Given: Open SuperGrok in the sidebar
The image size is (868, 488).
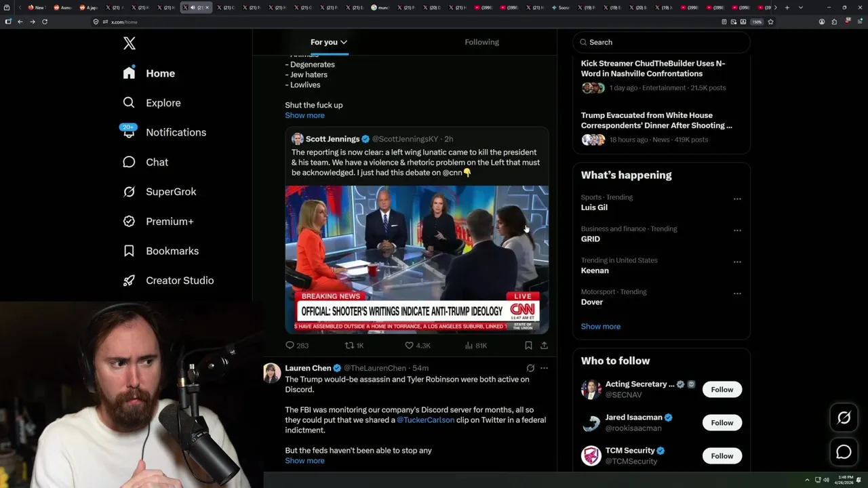Looking at the screenshot, I should pyautogui.click(x=159, y=192).
